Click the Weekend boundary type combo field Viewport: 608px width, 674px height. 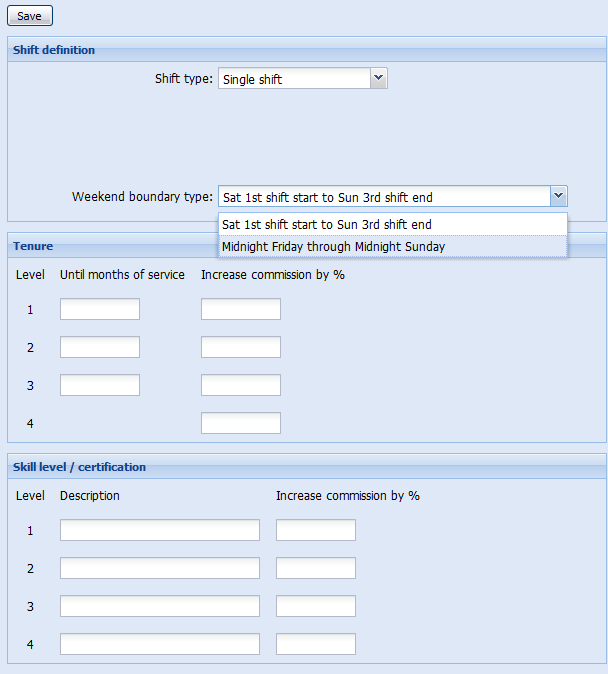pos(384,197)
